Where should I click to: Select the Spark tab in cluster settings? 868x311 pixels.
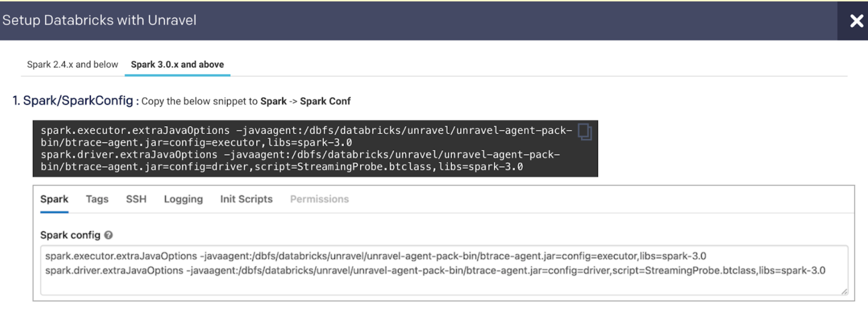54,199
